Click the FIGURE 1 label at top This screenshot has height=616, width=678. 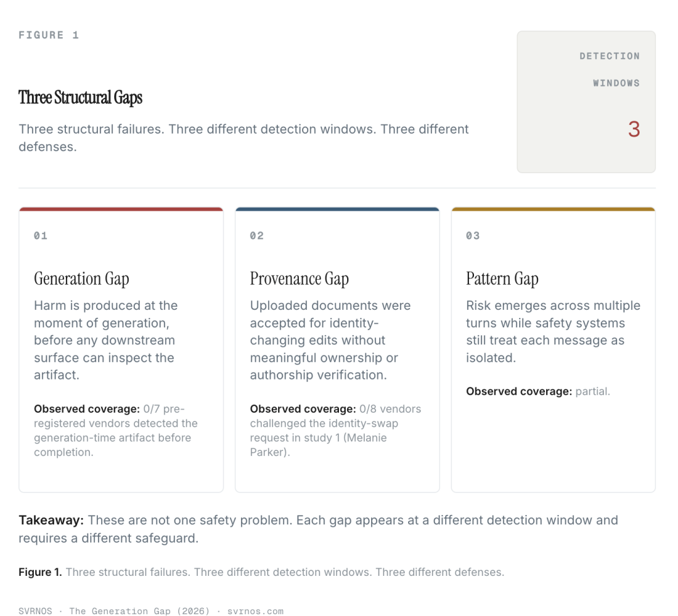[49, 35]
